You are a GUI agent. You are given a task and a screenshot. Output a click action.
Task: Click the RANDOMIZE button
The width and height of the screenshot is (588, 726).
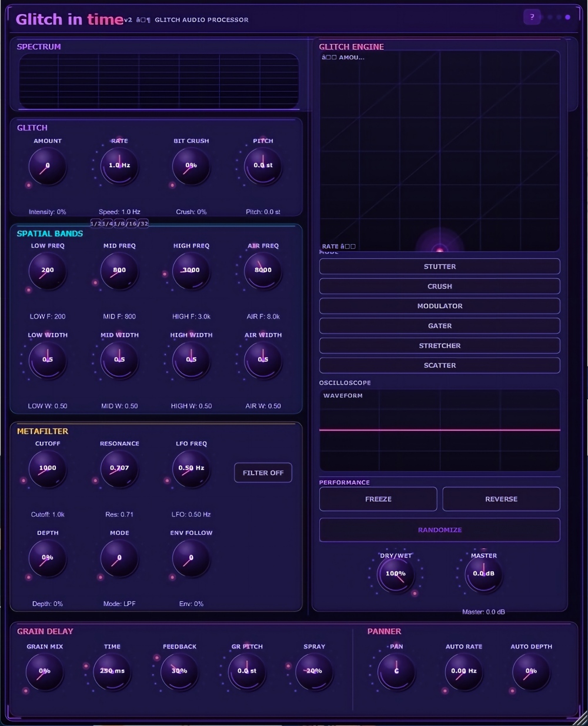click(x=440, y=530)
